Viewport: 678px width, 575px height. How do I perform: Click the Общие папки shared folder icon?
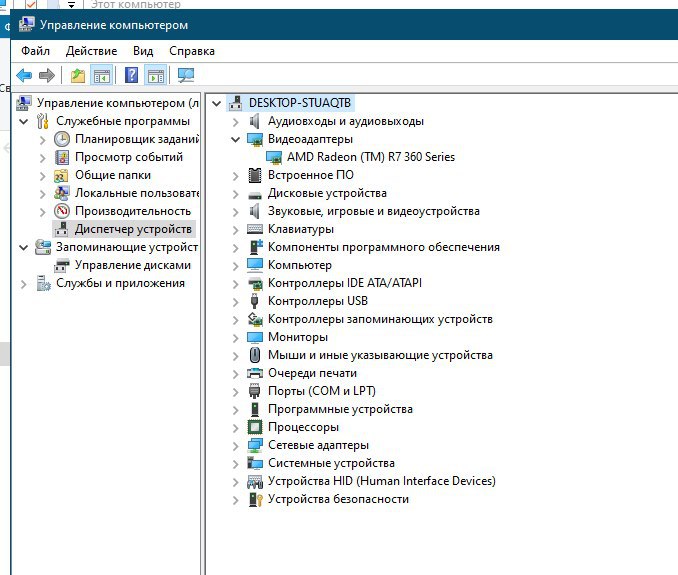click(61, 175)
